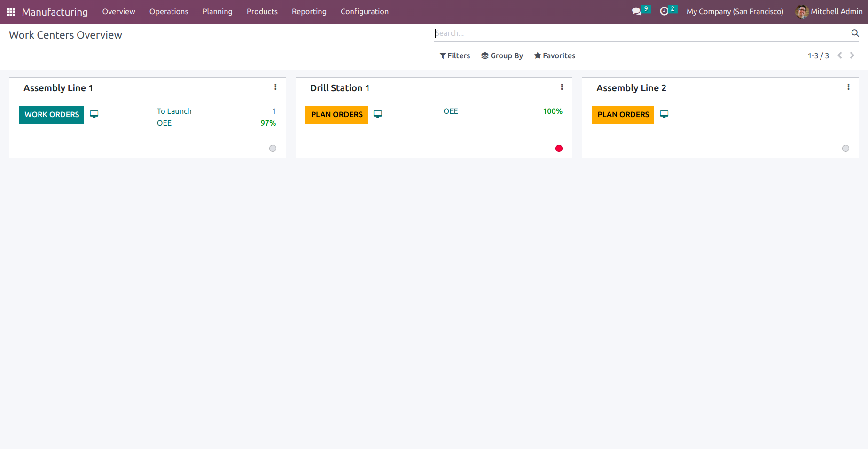Open the Group By dropdown
Image resolution: width=868 pixels, height=449 pixels.
click(502, 55)
